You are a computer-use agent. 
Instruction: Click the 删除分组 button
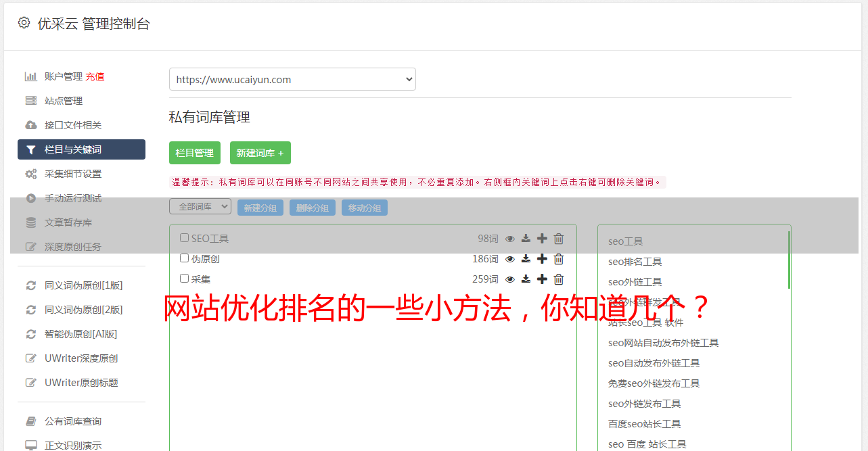313,208
